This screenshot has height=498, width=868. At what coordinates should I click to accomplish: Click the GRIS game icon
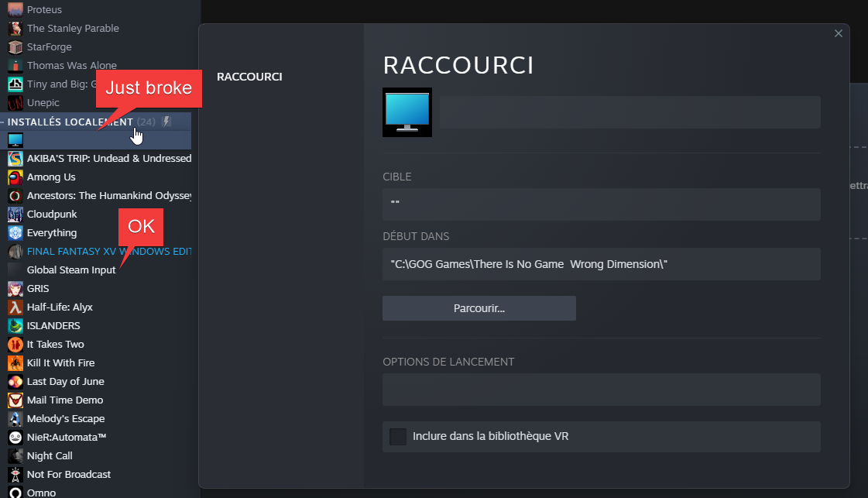point(15,289)
